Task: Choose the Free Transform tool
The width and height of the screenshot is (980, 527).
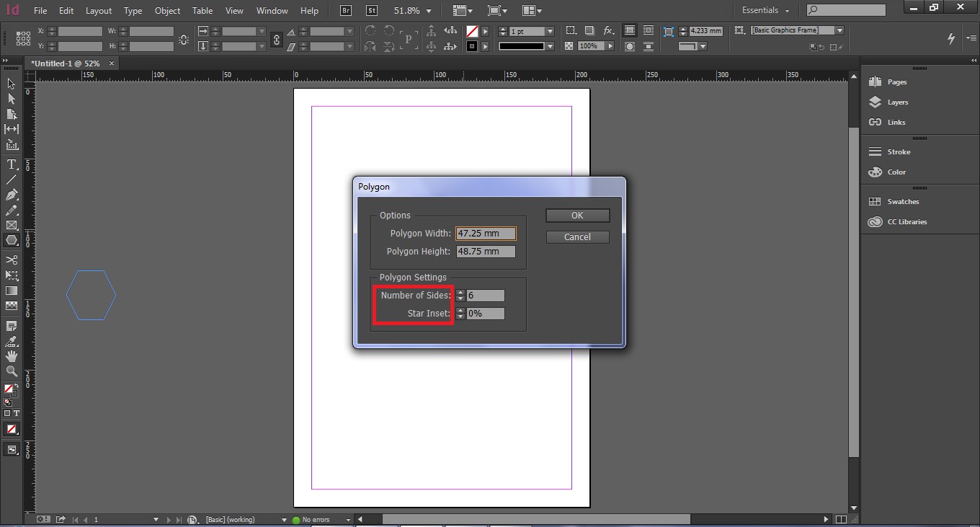Action: click(x=12, y=275)
